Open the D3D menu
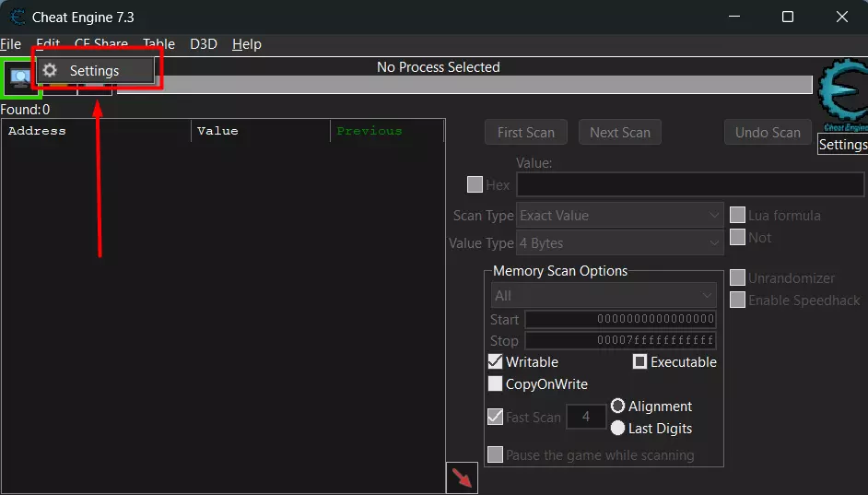The image size is (868, 495). click(x=204, y=43)
